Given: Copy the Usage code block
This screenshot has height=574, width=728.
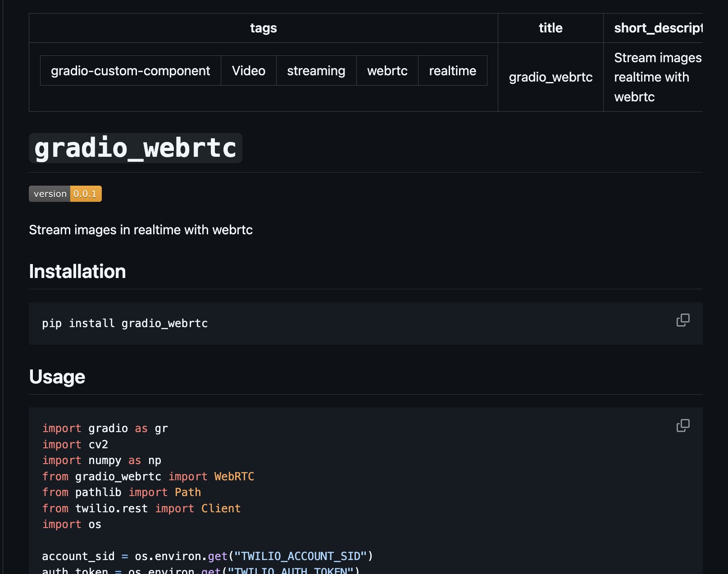Looking at the screenshot, I should tap(683, 425).
